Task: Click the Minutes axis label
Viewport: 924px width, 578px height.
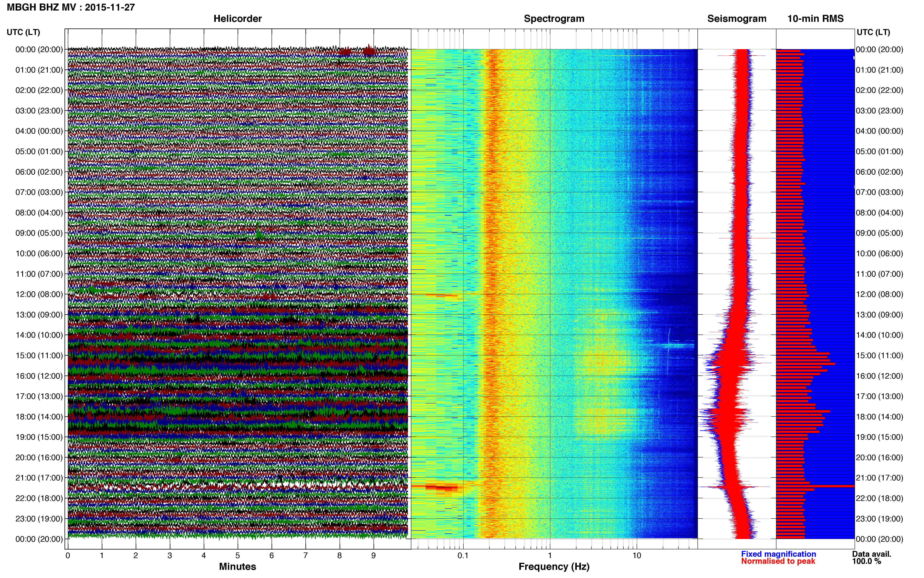Action: coord(237,566)
